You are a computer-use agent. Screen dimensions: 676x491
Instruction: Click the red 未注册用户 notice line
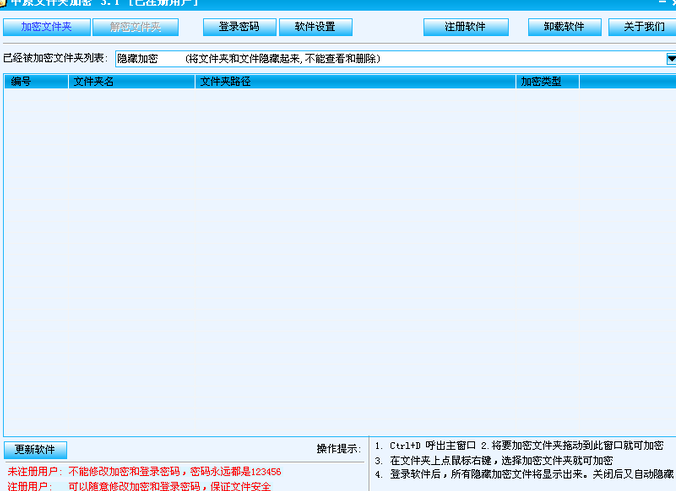[144, 471]
